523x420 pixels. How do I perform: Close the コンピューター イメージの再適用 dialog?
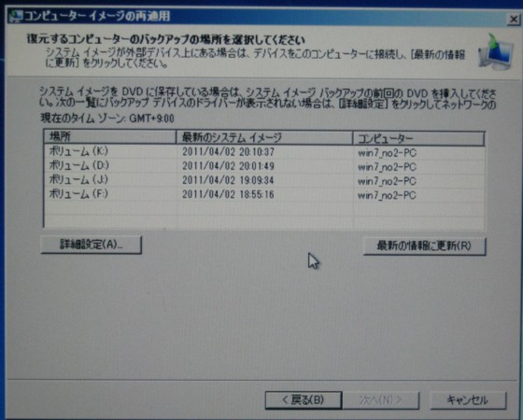[x=513, y=20]
